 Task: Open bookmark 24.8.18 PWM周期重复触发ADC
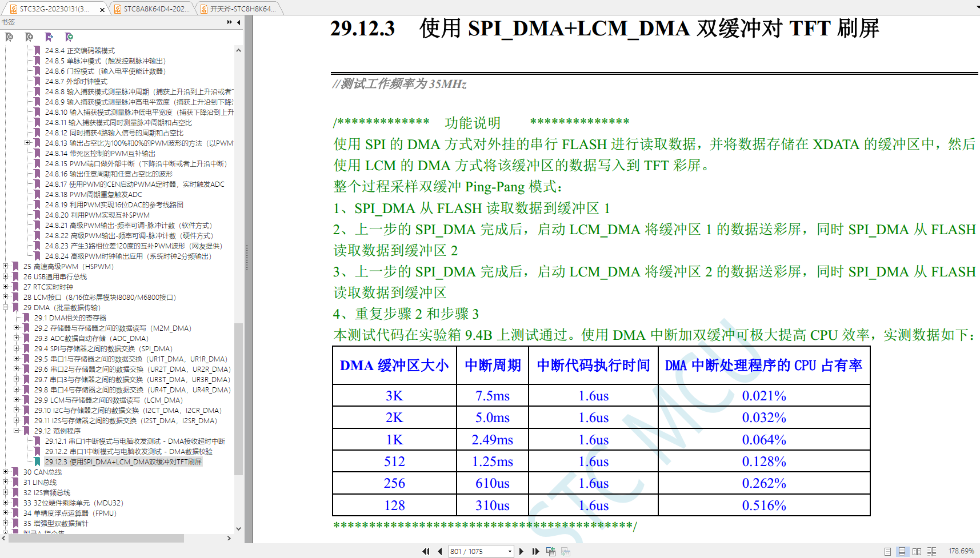94,195
